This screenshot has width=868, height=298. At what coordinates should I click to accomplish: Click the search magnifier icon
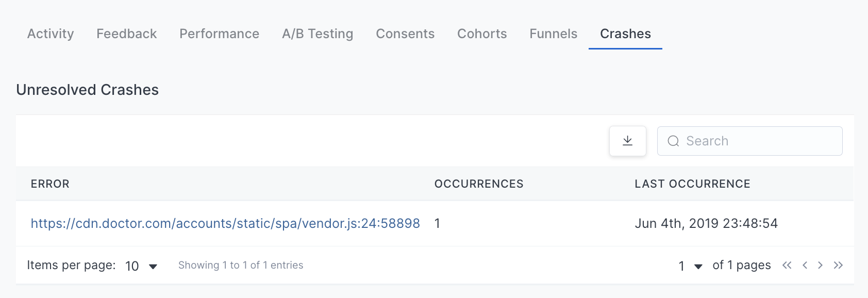coord(673,141)
